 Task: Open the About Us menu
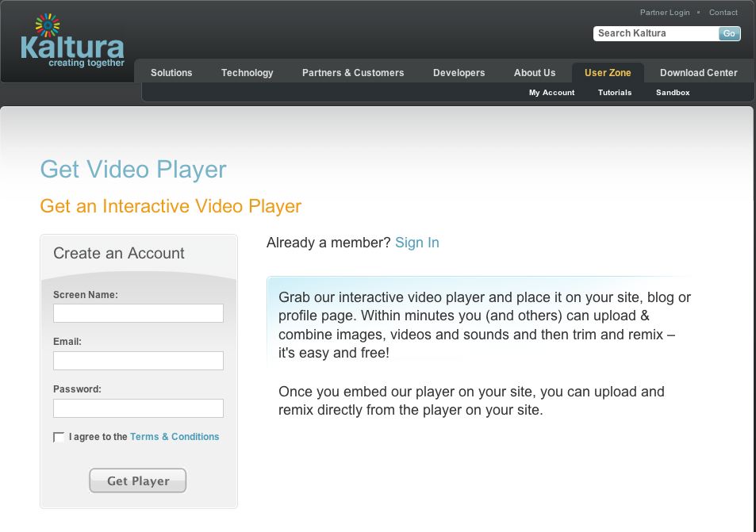click(534, 73)
